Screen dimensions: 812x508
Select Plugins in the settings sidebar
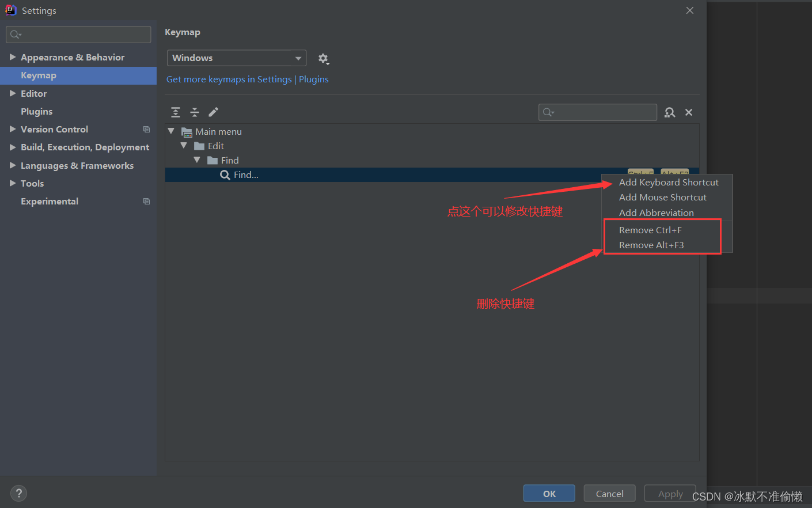tap(37, 112)
